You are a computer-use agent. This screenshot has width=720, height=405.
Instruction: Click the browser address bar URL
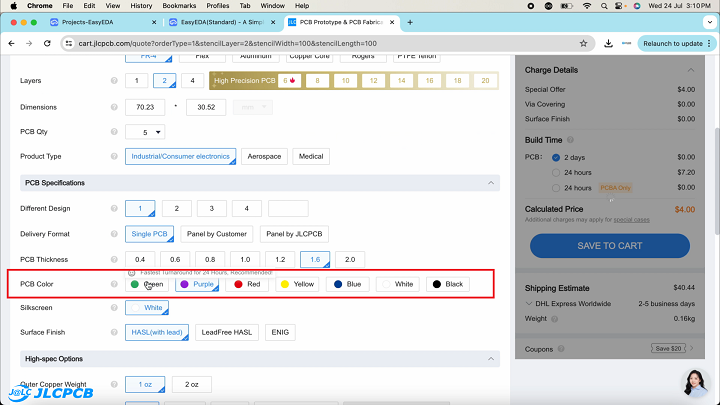pyautogui.click(x=227, y=43)
